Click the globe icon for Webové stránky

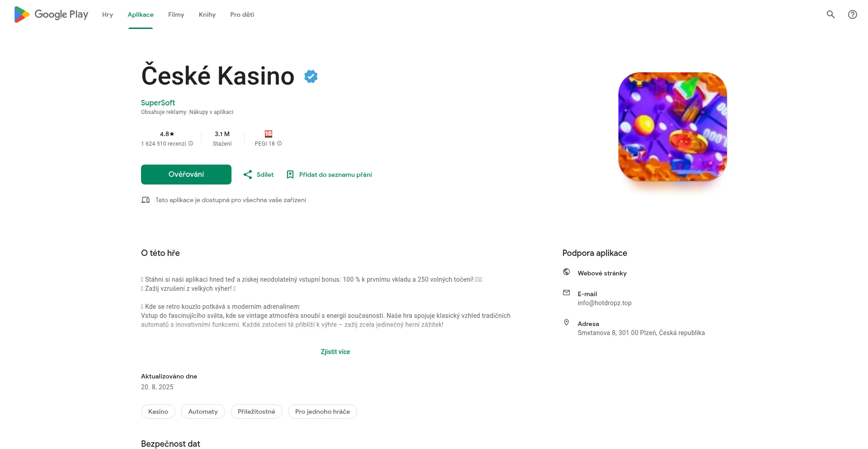point(566,272)
